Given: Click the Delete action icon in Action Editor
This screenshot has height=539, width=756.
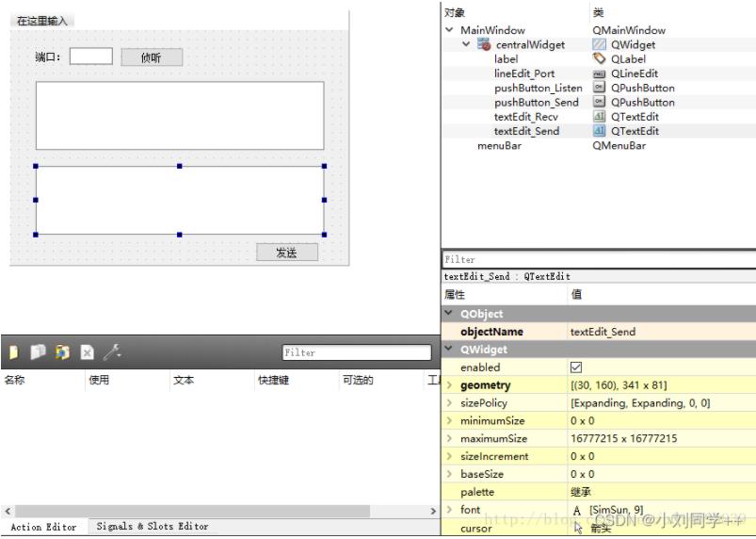Looking at the screenshot, I should coord(87,352).
